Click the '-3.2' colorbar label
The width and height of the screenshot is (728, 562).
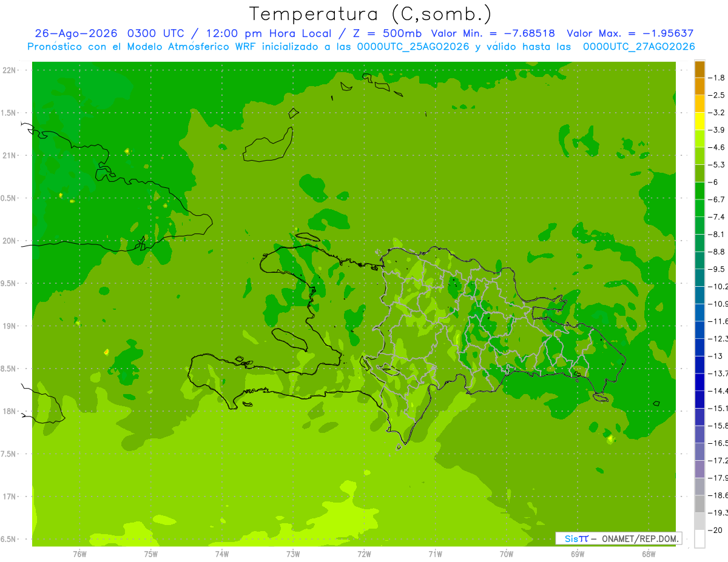(717, 113)
